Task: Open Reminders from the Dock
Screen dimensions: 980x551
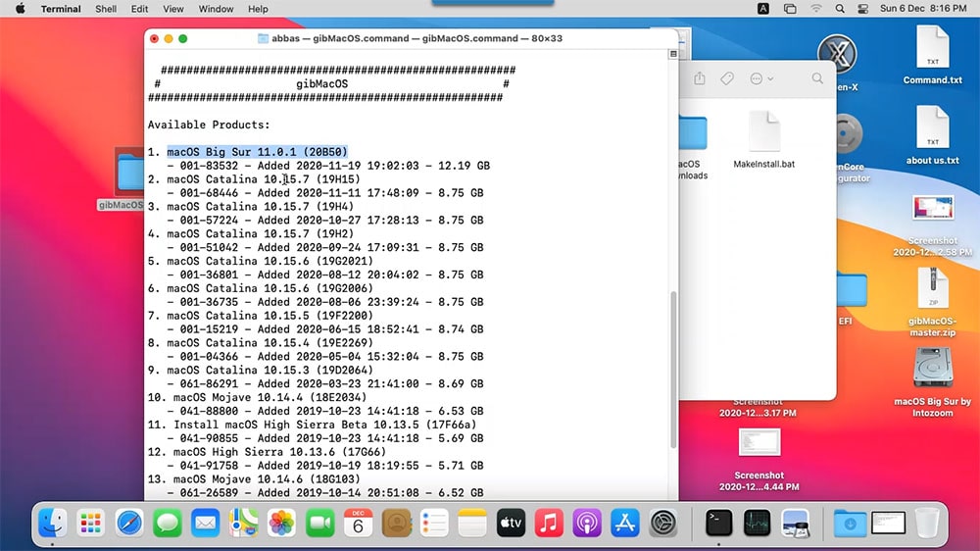Action: tap(434, 523)
